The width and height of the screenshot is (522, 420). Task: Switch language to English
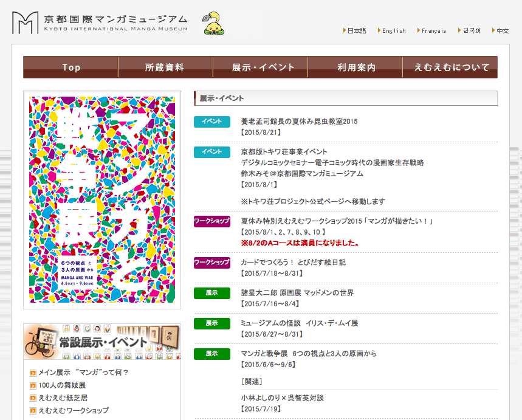(x=394, y=30)
